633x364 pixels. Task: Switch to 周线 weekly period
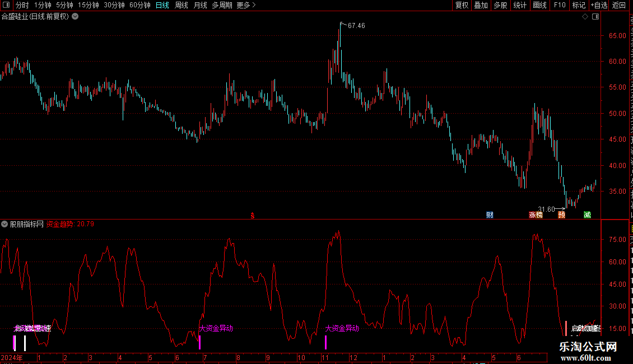pos(181,5)
